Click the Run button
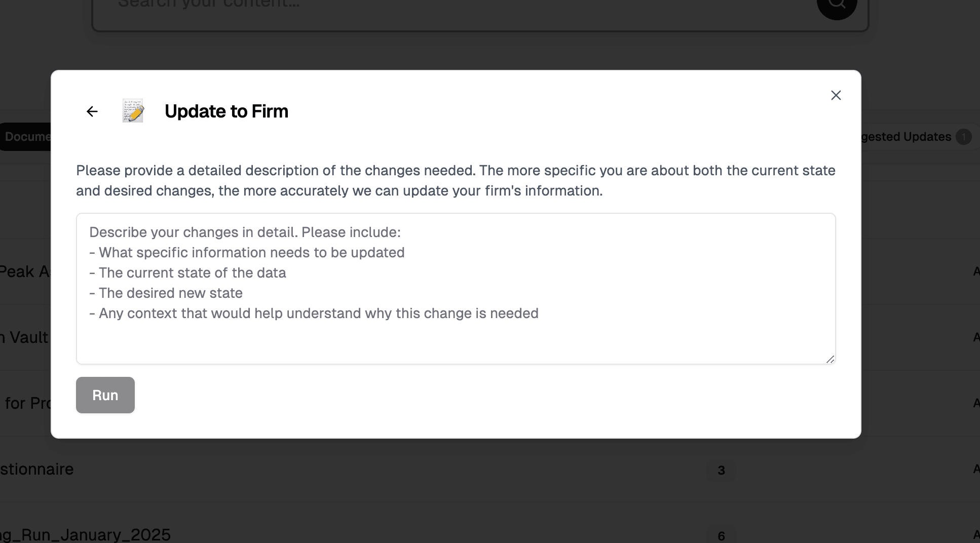The width and height of the screenshot is (980, 543). [x=105, y=395]
